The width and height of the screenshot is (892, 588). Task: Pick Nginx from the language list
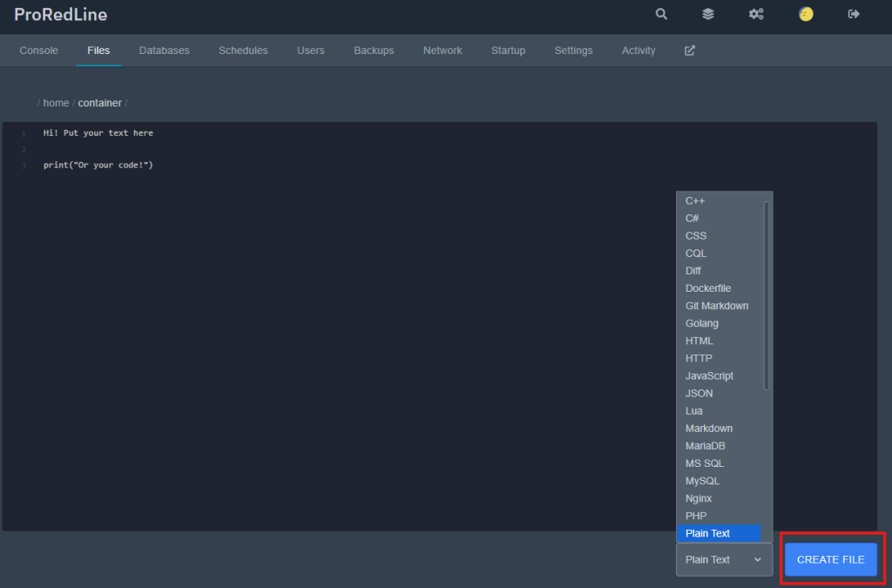[x=719, y=499]
